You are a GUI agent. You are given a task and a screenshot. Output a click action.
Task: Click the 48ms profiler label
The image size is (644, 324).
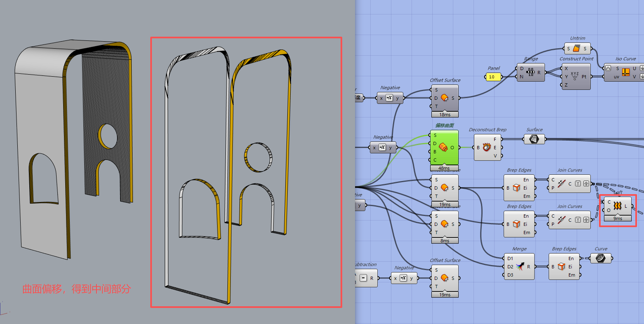click(444, 168)
